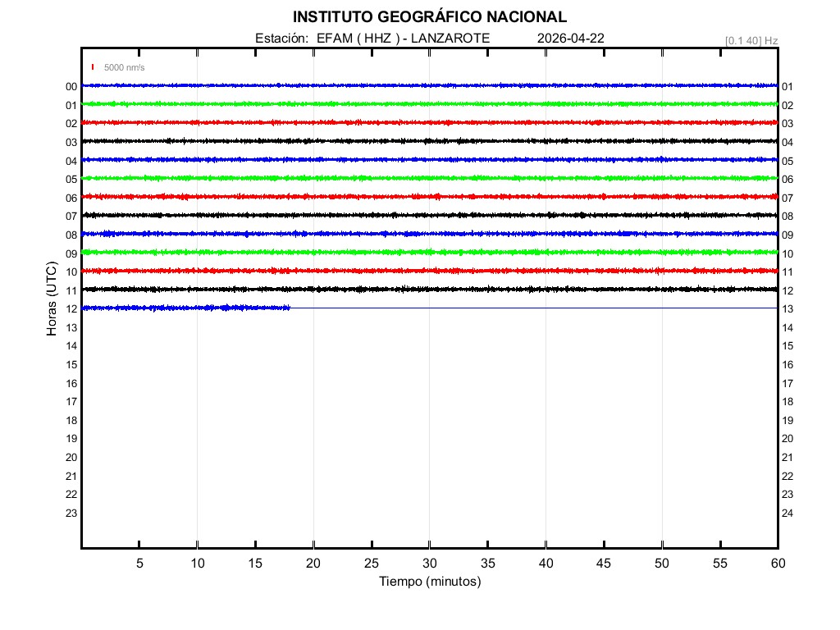The image size is (840, 630).
Task: Click the 45-minute tick label on time axis
Action: (603, 564)
